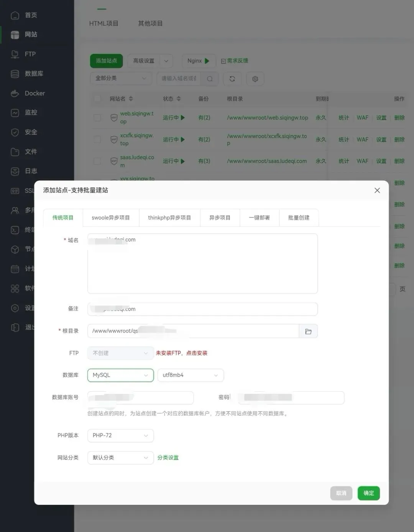414x532 pixels.
Task: Click WAF shield icon for saas.ludeqi.com
Action: click(114, 161)
